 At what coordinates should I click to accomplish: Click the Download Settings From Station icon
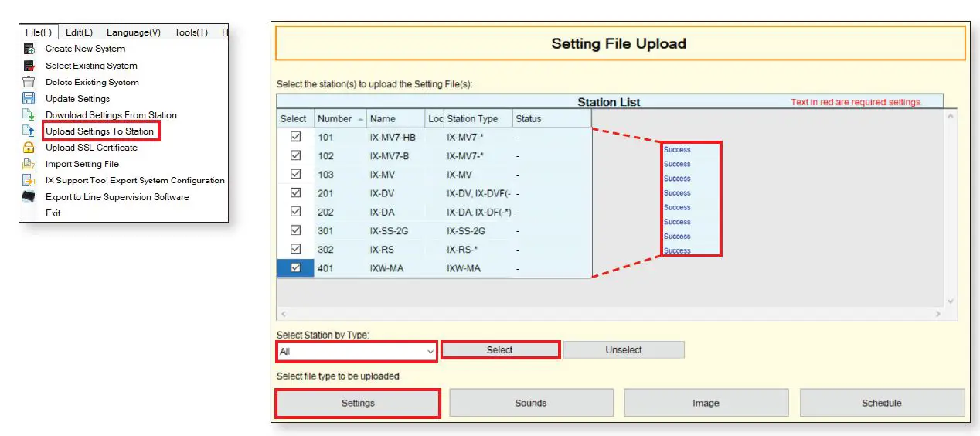[x=29, y=114]
